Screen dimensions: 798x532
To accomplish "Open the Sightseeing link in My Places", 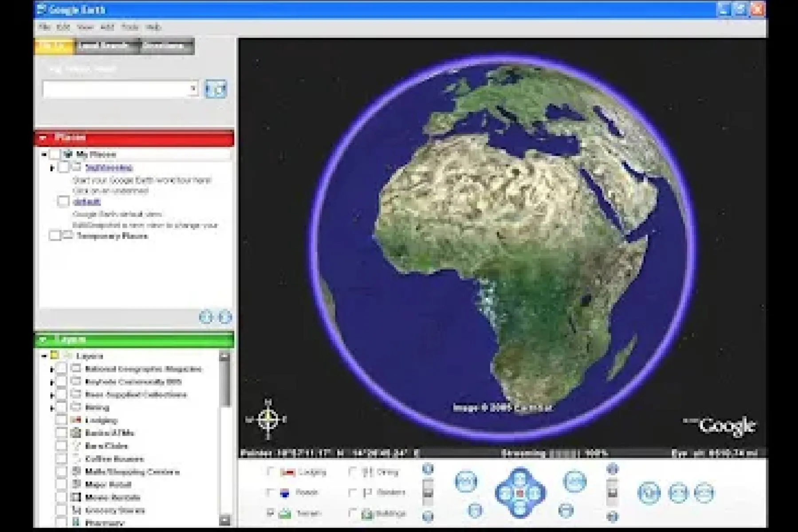I will tap(109, 168).
